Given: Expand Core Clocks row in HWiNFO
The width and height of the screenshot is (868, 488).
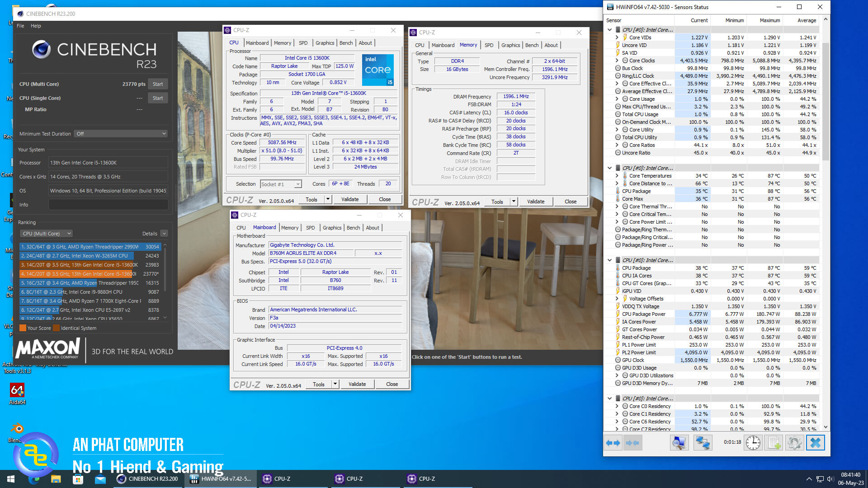Looking at the screenshot, I should point(617,61).
